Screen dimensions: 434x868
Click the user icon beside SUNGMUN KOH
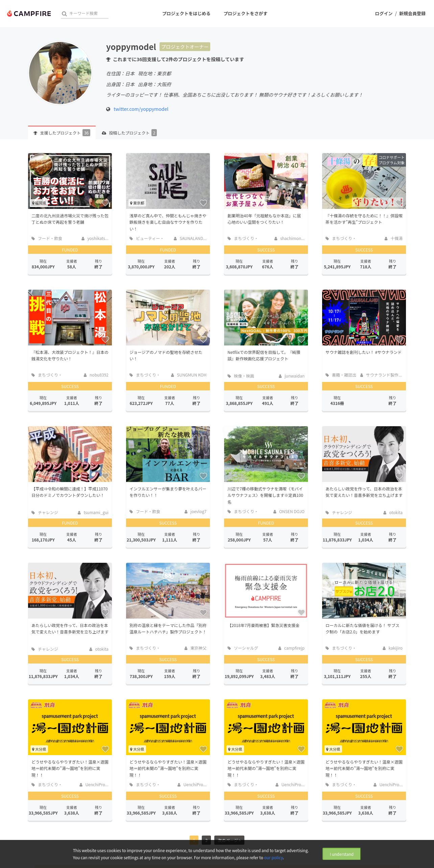tap(173, 375)
